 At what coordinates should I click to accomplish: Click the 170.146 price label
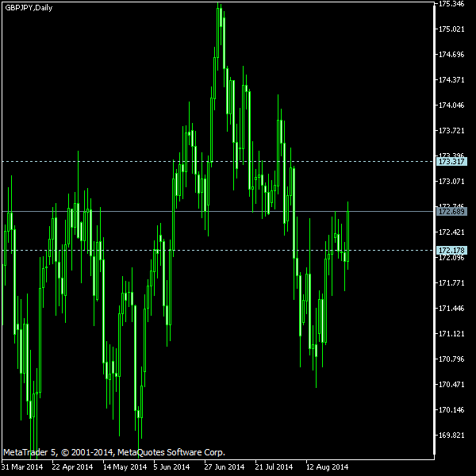(x=451, y=410)
